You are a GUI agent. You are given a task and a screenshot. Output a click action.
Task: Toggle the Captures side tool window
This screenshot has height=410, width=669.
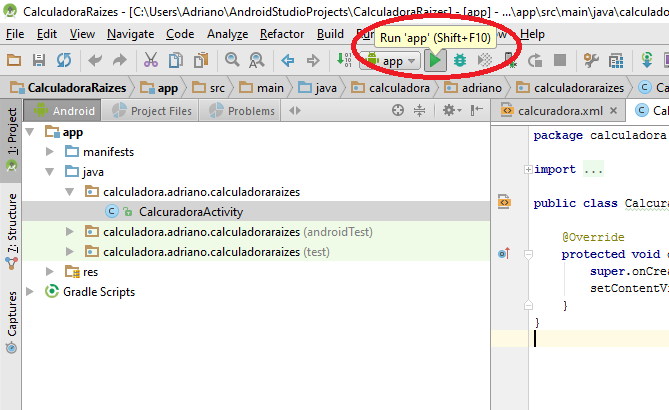12,322
